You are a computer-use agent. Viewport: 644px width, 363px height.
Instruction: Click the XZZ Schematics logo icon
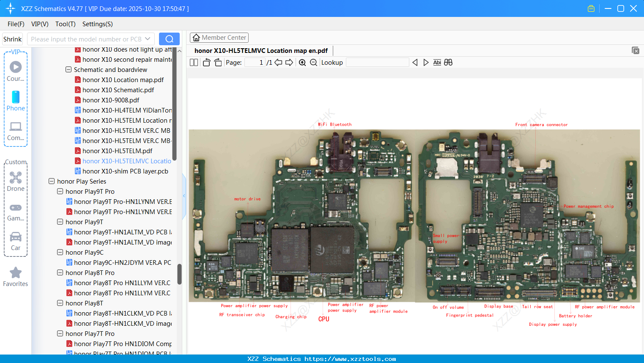click(x=10, y=8)
